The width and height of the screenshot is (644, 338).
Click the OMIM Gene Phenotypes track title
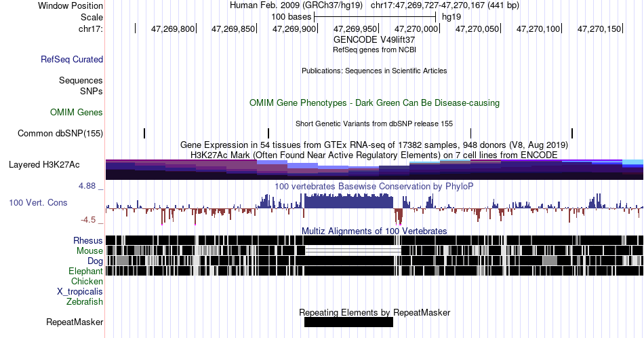[375, 102]
